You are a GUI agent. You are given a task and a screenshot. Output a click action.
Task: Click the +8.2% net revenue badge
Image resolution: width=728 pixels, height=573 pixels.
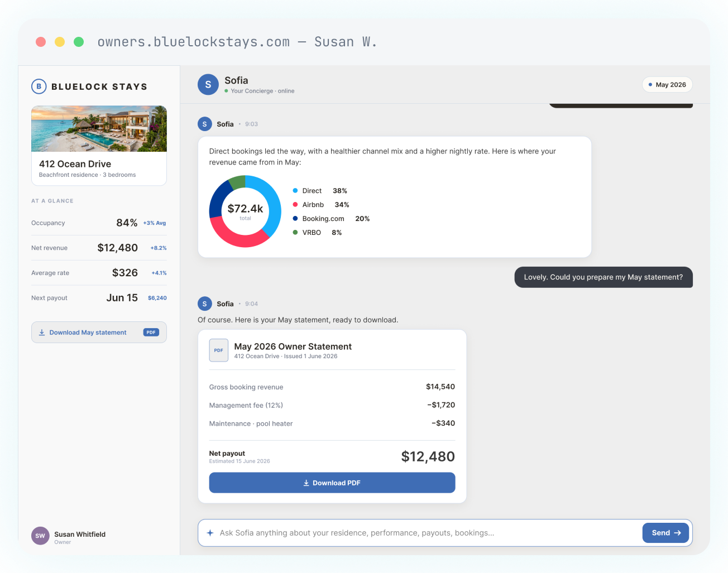coord(159,248)
